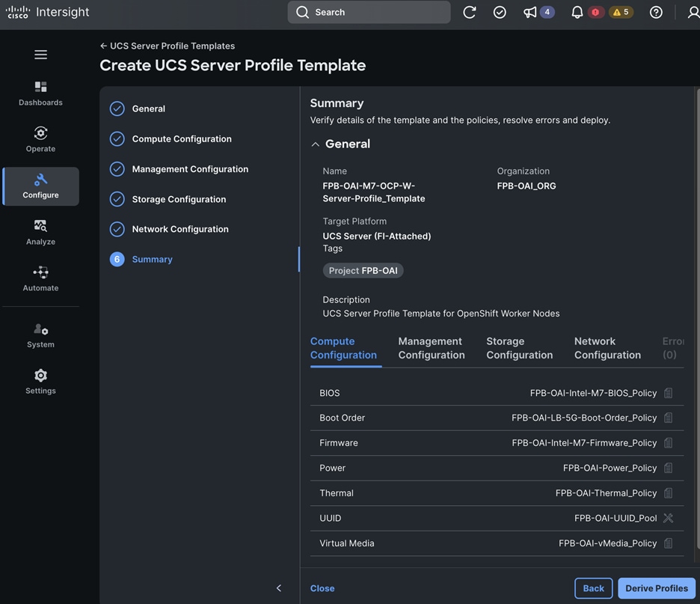Click FPB-OAI-UUID_Pool text
The height and width of the screenshot is (604, 700).
615,518
